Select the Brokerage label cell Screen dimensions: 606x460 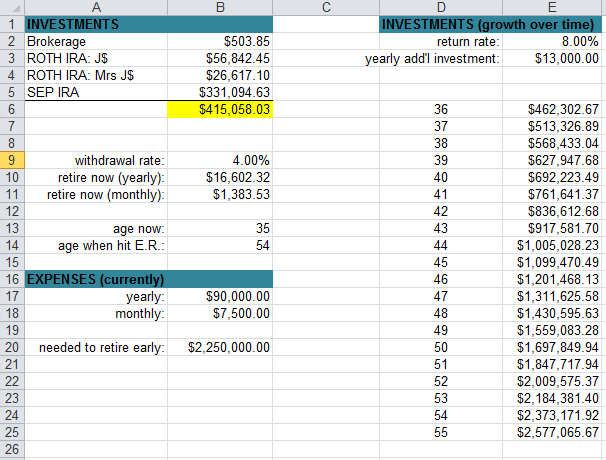(96, 41)
